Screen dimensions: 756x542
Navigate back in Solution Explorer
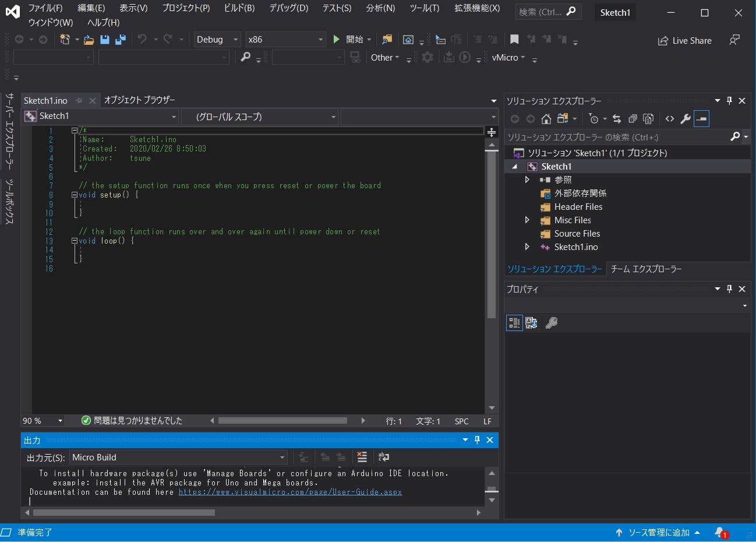(x=515, y=118)
